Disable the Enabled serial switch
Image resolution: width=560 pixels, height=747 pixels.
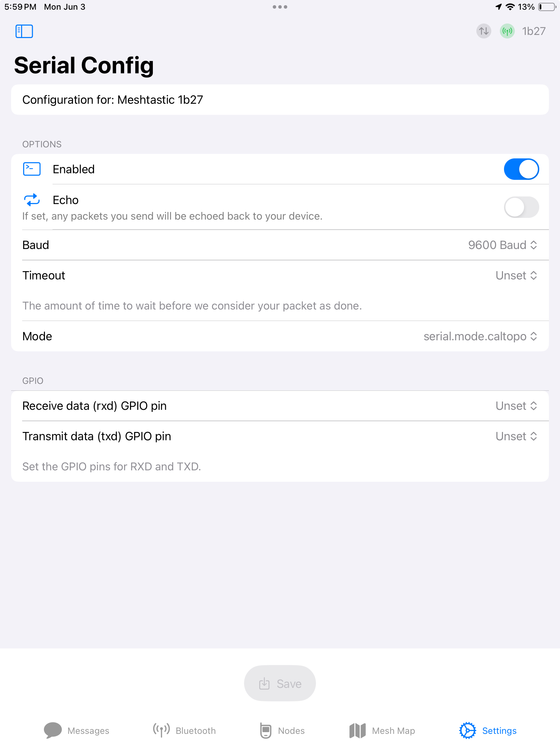click(x=521, y=169)
